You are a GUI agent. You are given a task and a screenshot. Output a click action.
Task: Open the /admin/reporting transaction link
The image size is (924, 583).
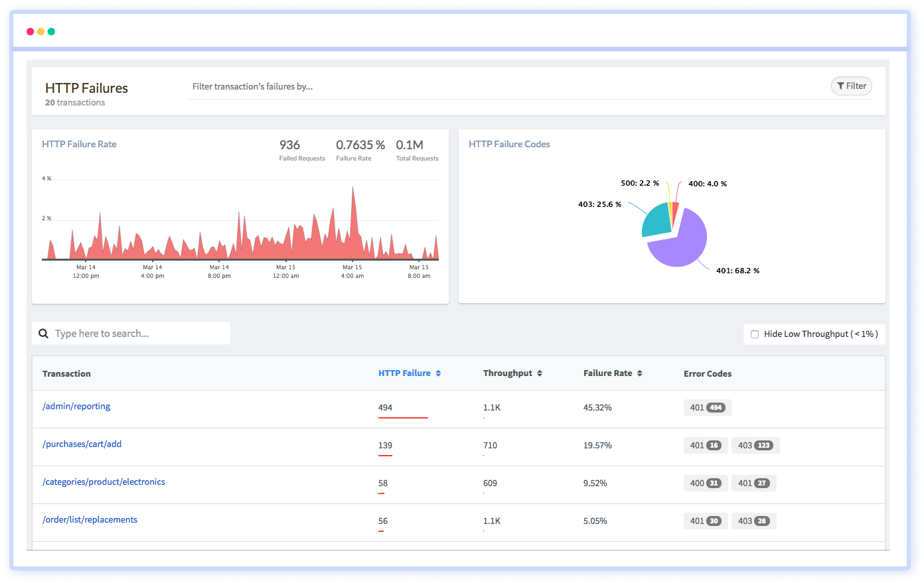click(x=76, y=407)
